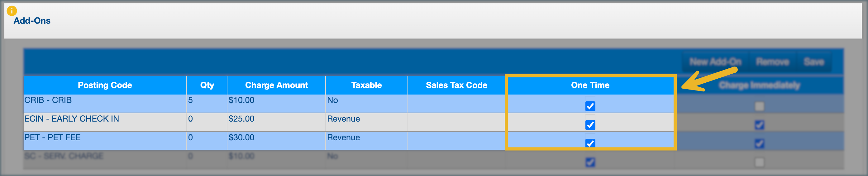868x176 pixels.
Task: Toggle Charge Immediately for Early Check In
Action: pyautogui.click(x=759, y=125)
